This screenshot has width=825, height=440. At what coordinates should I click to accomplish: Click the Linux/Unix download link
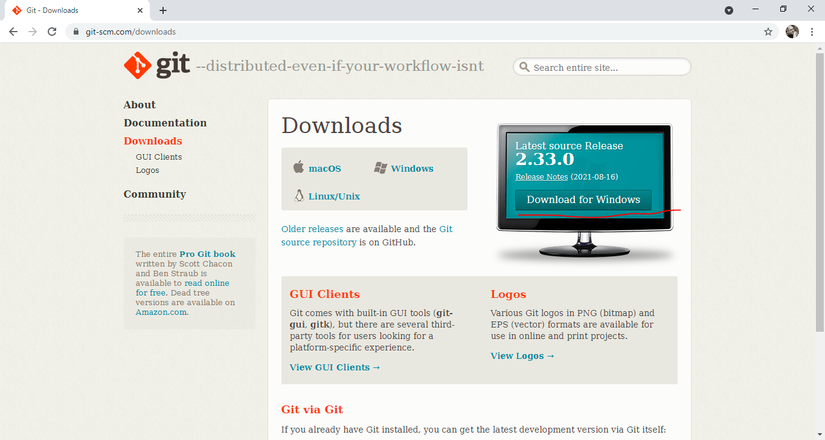coord(334,196)
